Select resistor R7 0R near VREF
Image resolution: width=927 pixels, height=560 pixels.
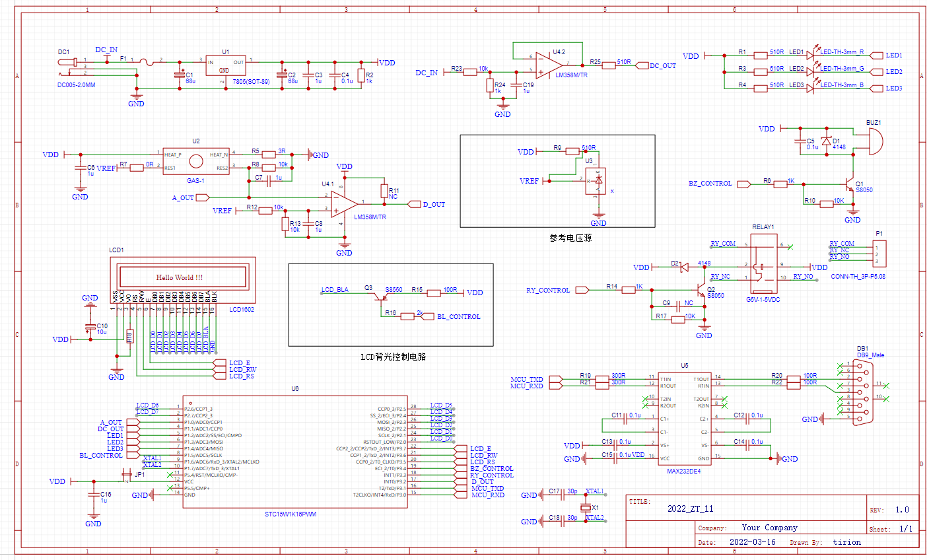coord(137,168)
